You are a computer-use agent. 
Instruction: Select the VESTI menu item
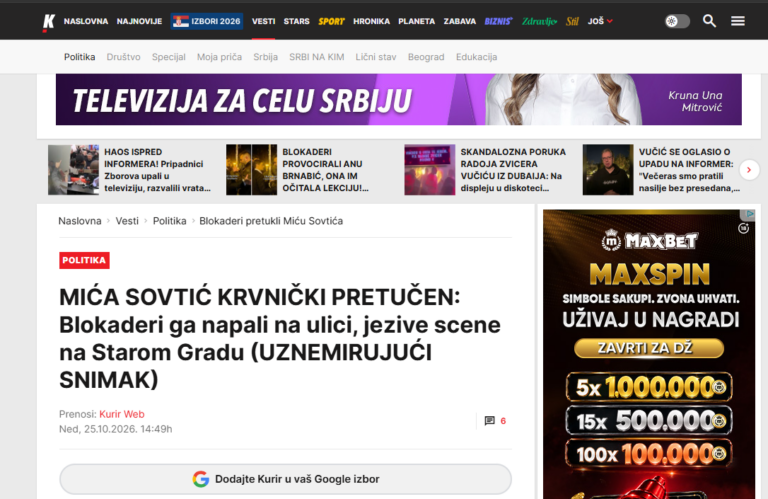(264, 21)
